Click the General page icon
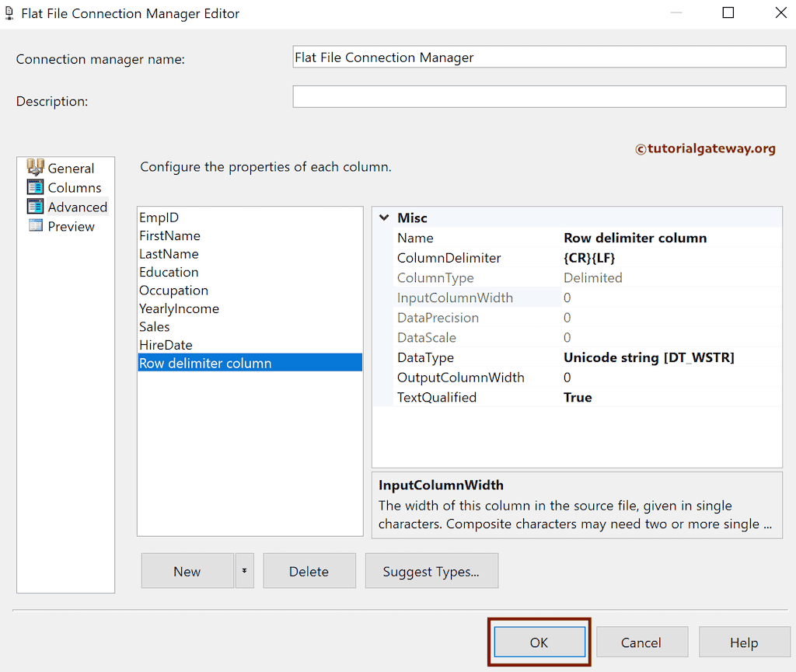This screenshot has height=672, width=796. (x=36, y=167)
